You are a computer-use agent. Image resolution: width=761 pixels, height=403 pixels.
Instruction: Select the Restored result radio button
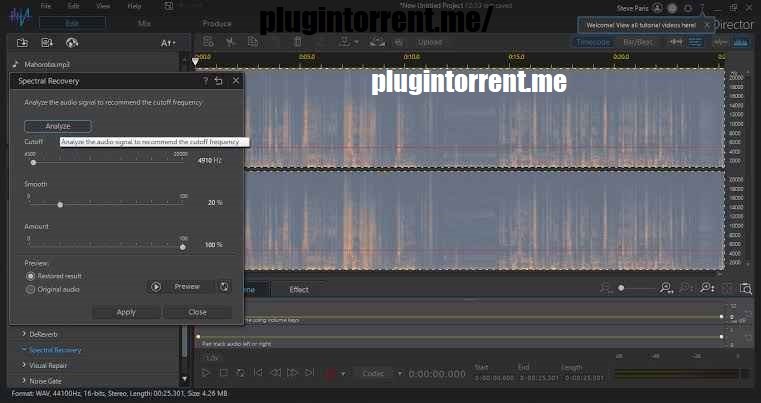pos(31,276)
